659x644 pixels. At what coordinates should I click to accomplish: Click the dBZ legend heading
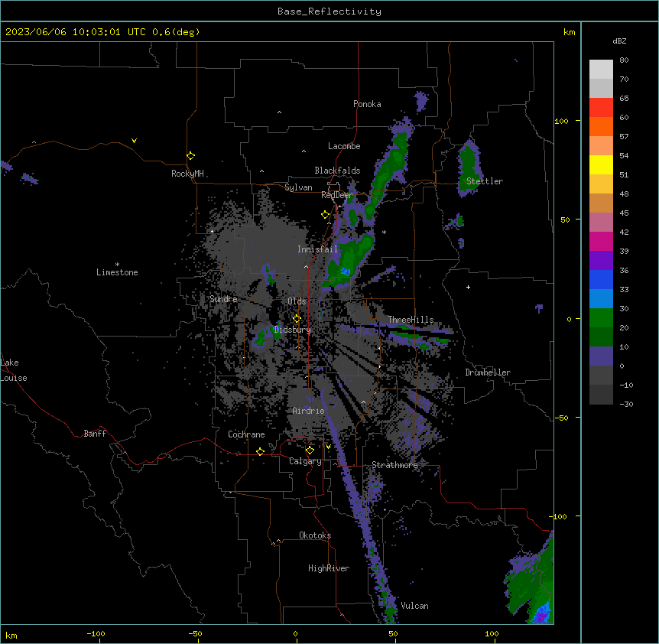tap(619, 41)
